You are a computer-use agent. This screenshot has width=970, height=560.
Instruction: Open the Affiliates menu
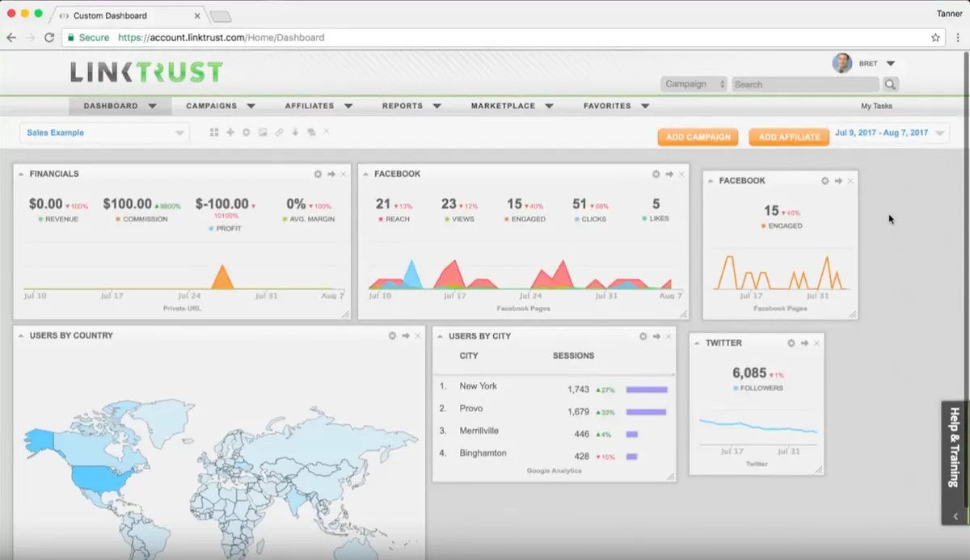click(318, 106)
